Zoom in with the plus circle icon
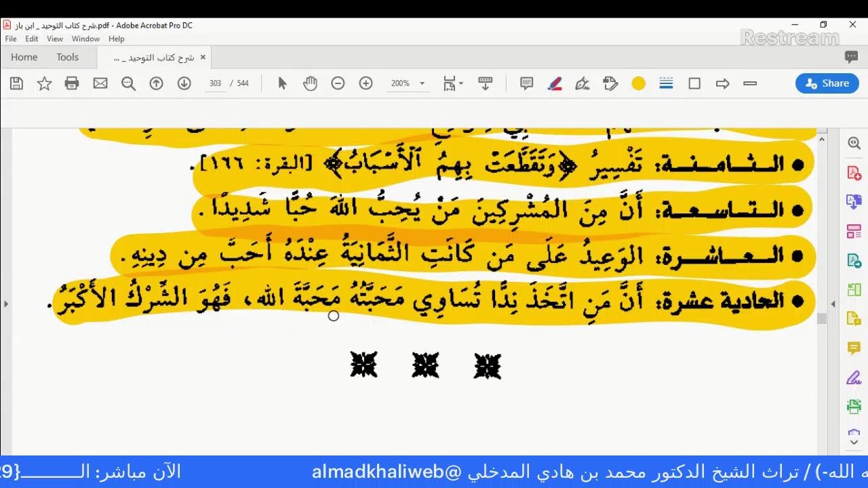The width and height of the screenshot is (868, 488). pyautogui.click(x=366, y=83)
